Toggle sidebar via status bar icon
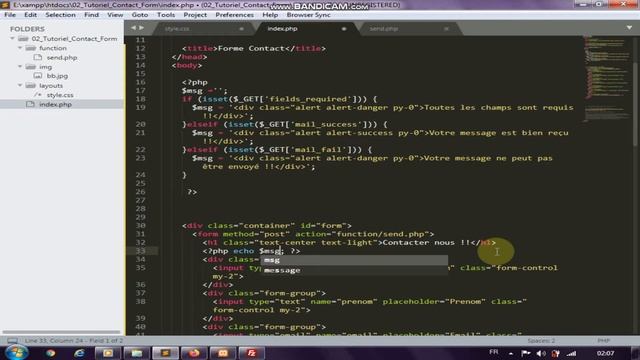 click(x=13, y=340)
